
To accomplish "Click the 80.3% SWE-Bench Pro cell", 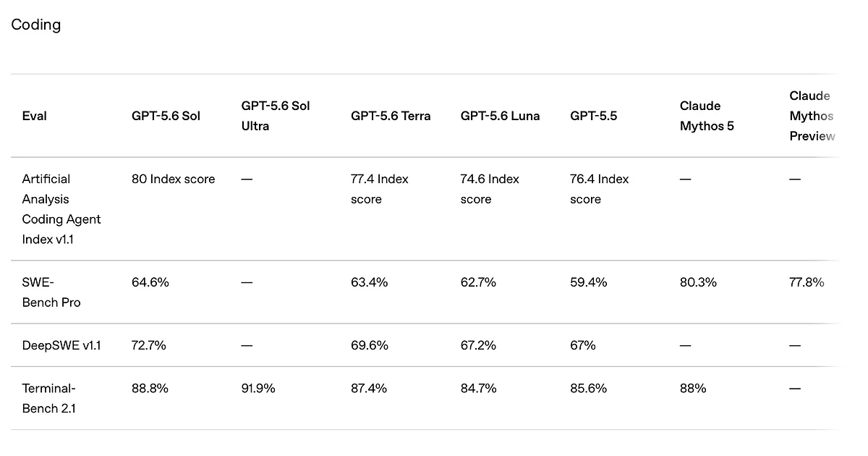I will [x=698, y=282].
